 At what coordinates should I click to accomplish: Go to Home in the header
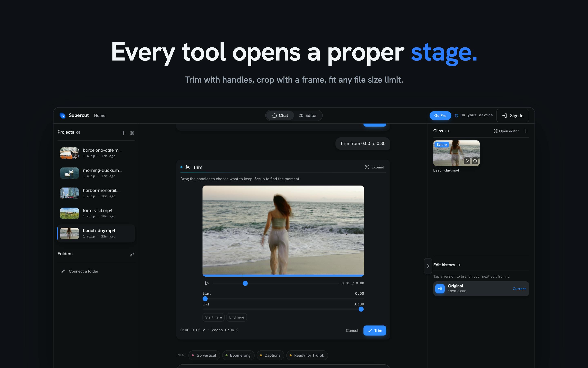100,115
